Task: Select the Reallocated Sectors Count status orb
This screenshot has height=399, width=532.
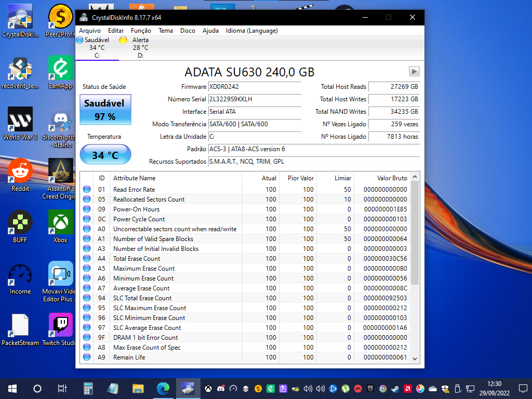Action: point(87,199)
